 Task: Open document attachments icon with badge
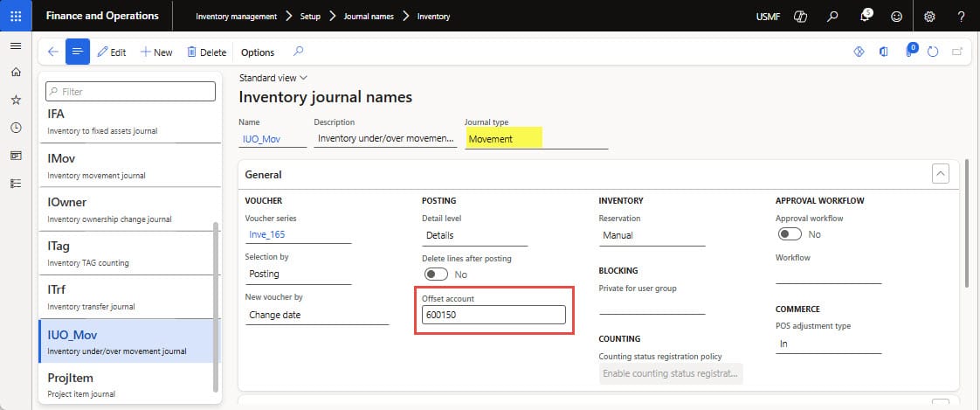pos(910,51)
